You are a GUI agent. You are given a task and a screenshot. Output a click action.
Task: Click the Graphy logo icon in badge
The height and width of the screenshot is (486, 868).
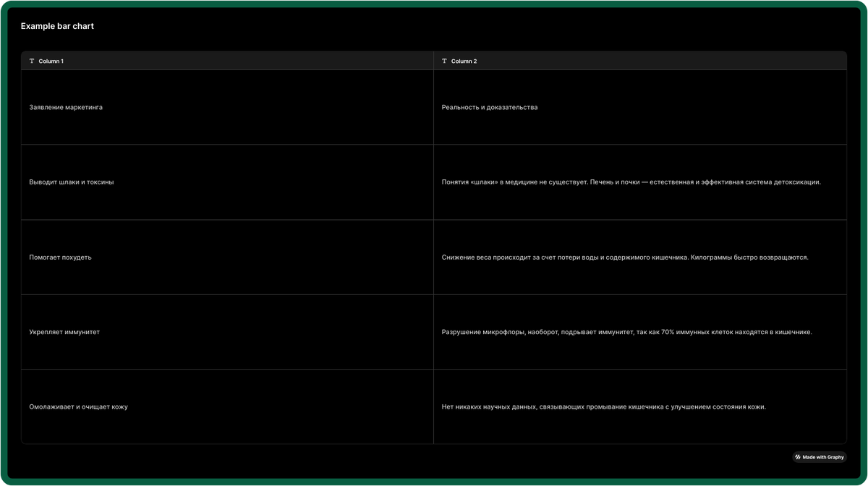(799, 457)
